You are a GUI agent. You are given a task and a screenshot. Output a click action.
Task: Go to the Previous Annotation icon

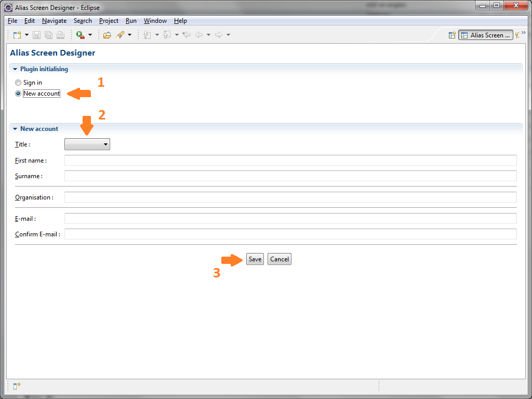167,35
